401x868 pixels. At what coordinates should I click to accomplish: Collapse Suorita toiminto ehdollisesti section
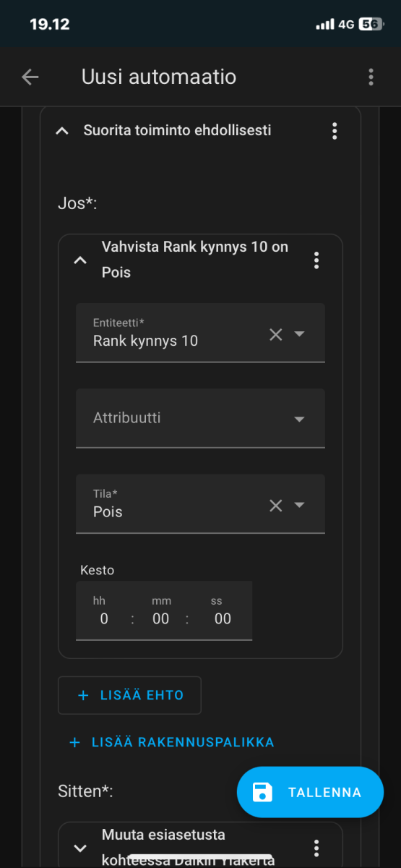[62, 131]
